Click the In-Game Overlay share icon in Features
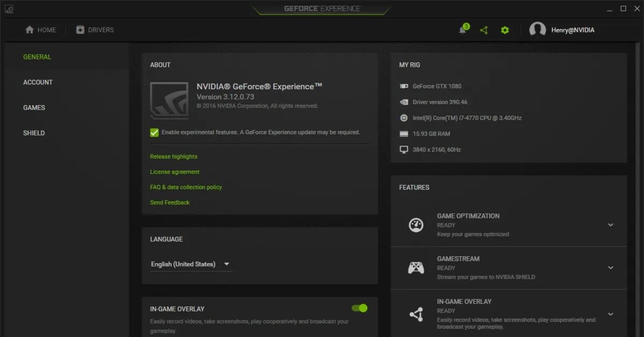 (x=416, y=314)
